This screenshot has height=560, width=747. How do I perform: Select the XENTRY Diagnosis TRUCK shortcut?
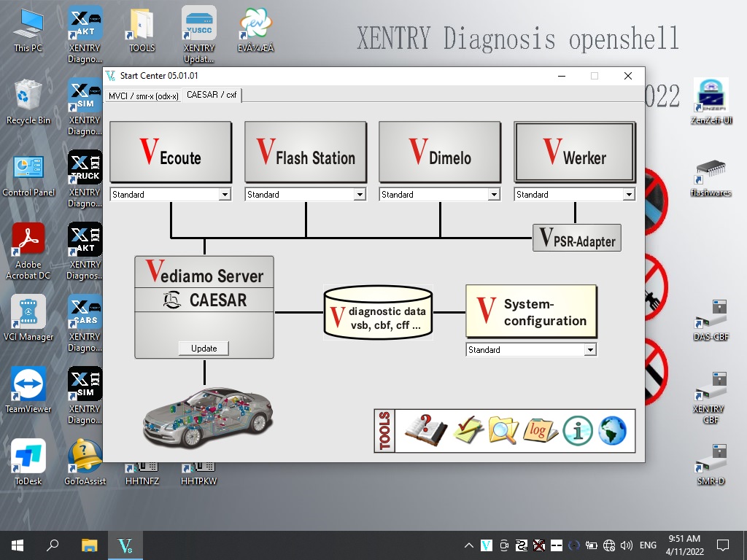click(x=85, y=179)
